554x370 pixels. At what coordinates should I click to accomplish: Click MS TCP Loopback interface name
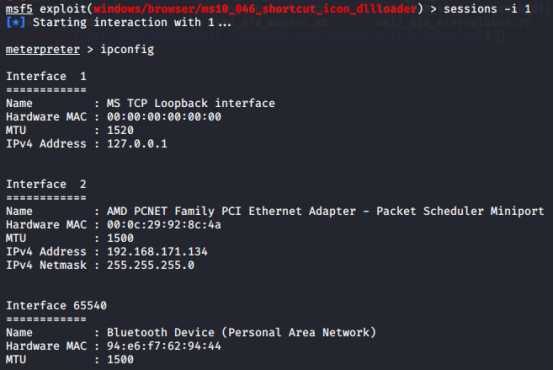click(x=191, y=103)
